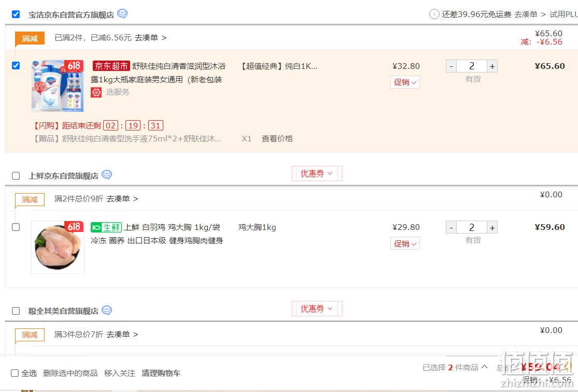
Task: Expand 促销 dropdown under the ¥32.80 price
Action: [405, 82]
